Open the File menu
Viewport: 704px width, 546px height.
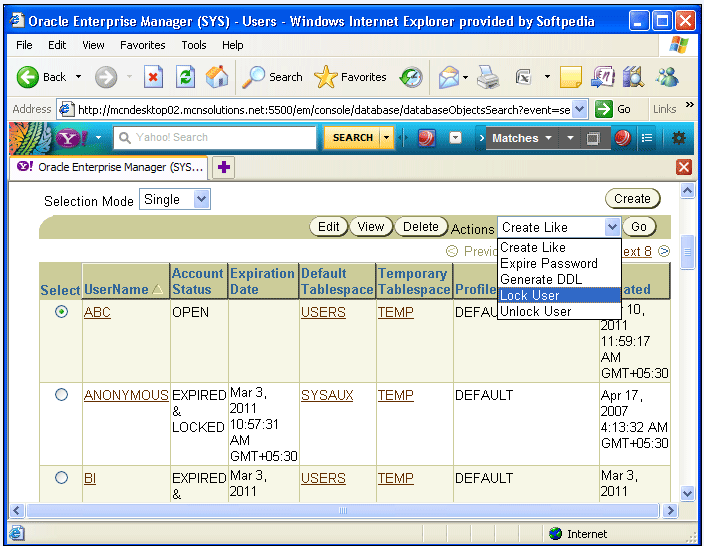click(x=24, y=45)
